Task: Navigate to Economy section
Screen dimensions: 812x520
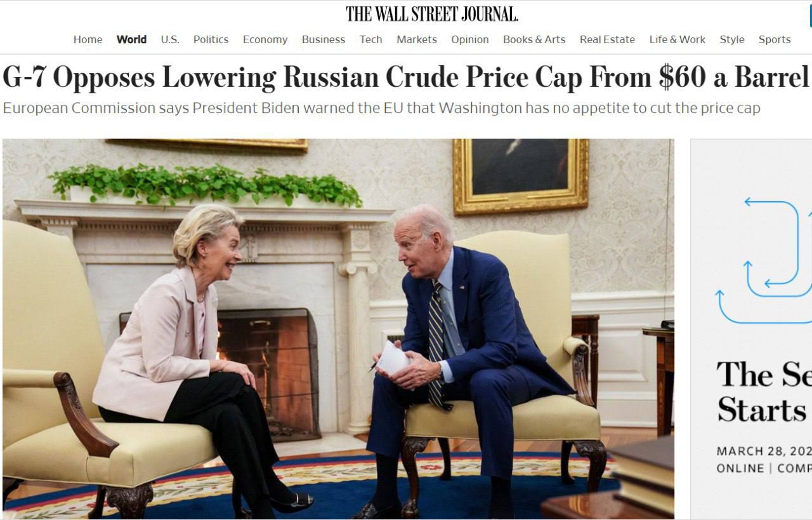Action: pos(265,39)
